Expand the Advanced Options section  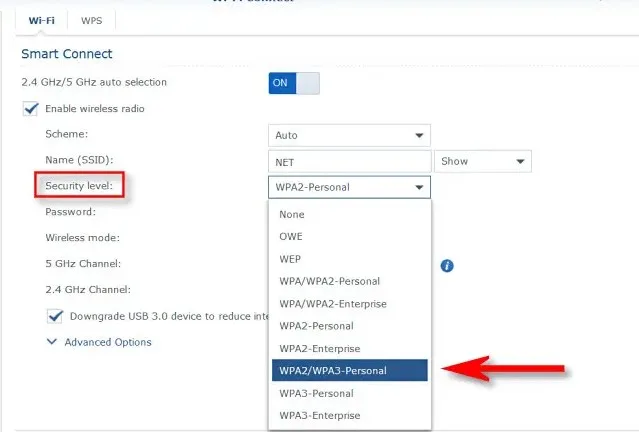(99, 342)
